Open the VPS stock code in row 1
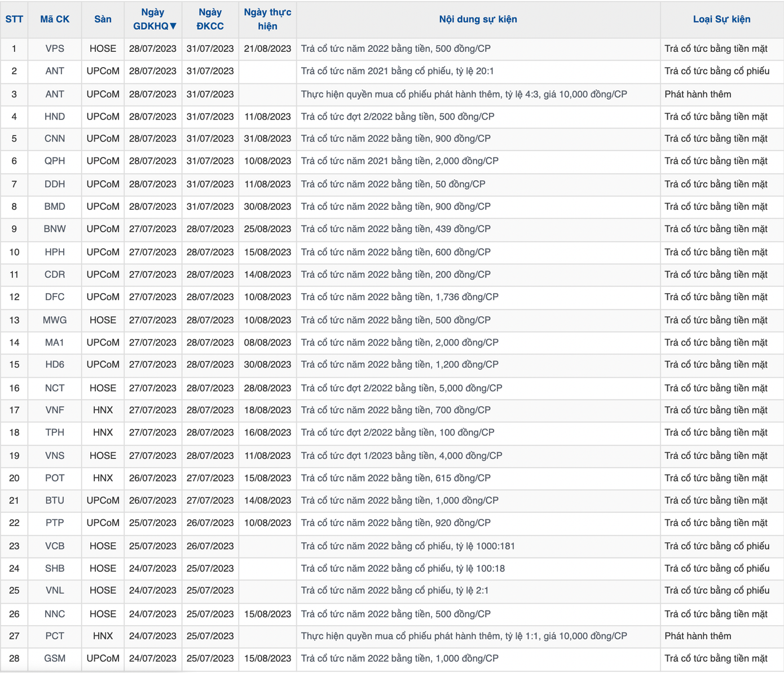The width and height of the screenshot is (784, 673). pyautogui.click(x=55, y=48)
